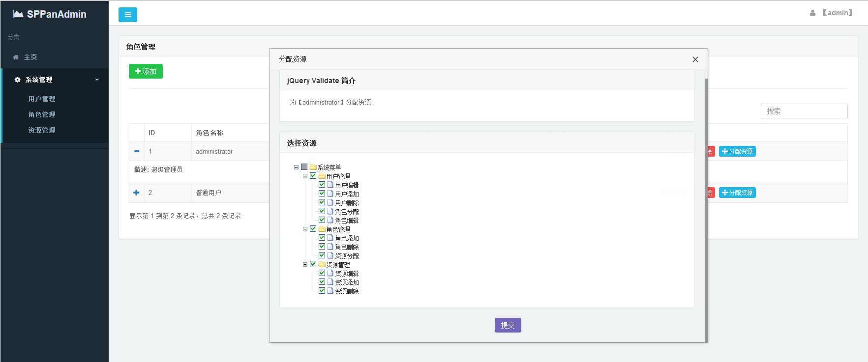Uncheck the 用户删除 checkbox
Image resolution: width=868 pixels, height=362 pixels.
pyautogui.click(x=322, y=202)
